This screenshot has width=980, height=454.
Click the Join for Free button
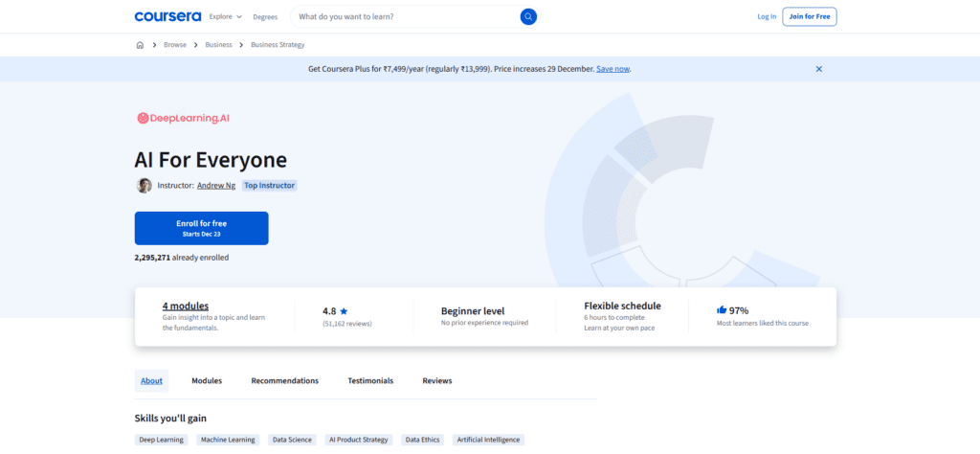tap(810, 17)
